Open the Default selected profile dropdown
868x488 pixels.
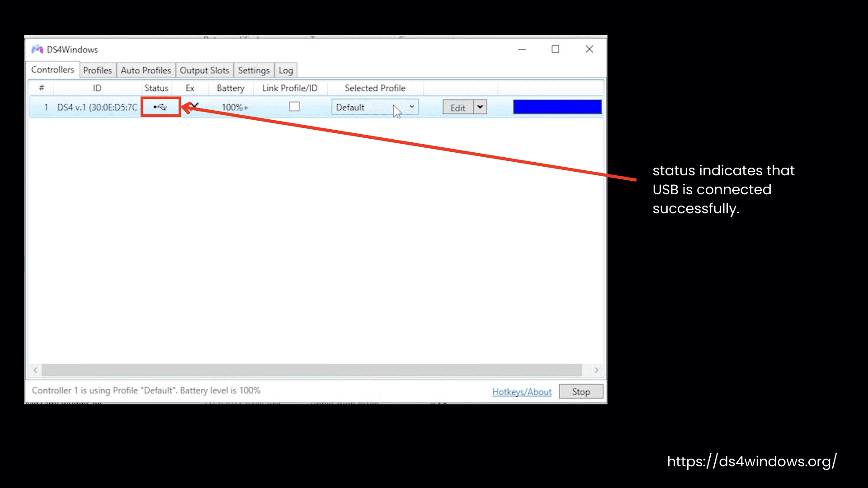[375, 107]
